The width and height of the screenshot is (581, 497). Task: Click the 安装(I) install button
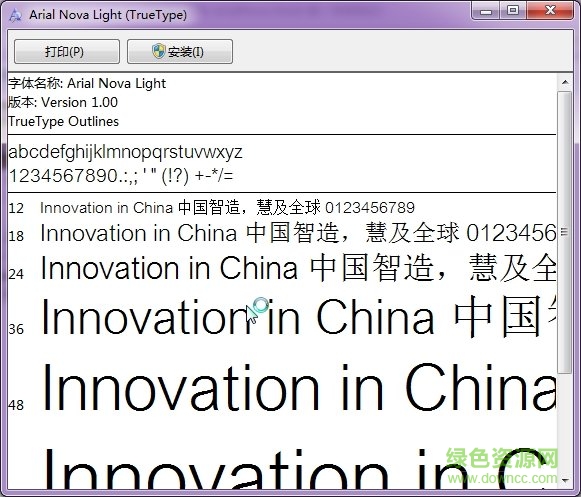[x=180, y=52]
